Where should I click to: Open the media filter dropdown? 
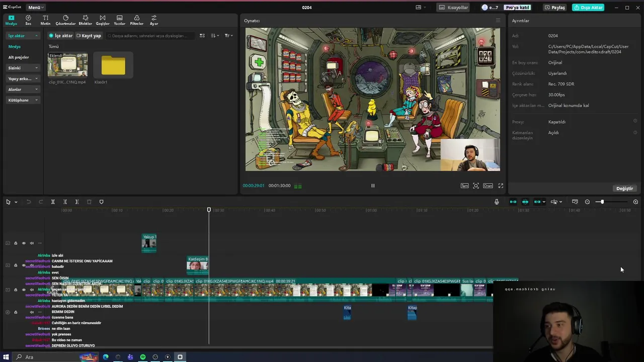[228, 36]
